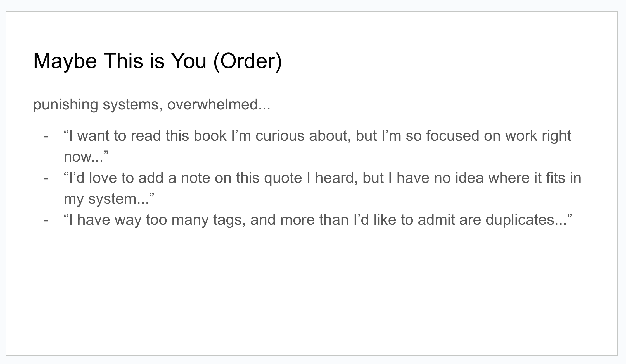Click the dash before the first bullet
Screen dimensions: 626x364
pos(46,136)
